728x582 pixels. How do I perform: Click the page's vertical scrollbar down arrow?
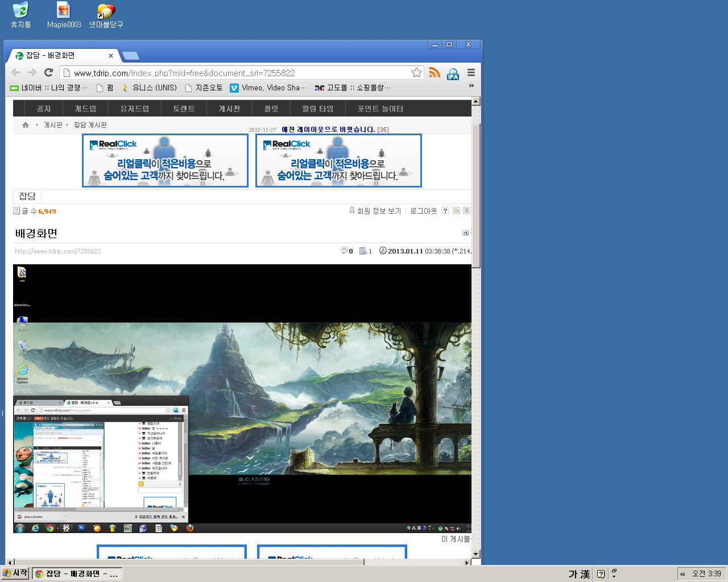[476, 554]
